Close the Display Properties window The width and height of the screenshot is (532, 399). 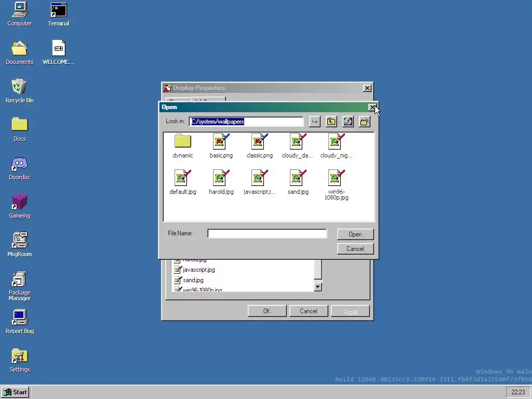pyautogui.click(x=367, y=88)
